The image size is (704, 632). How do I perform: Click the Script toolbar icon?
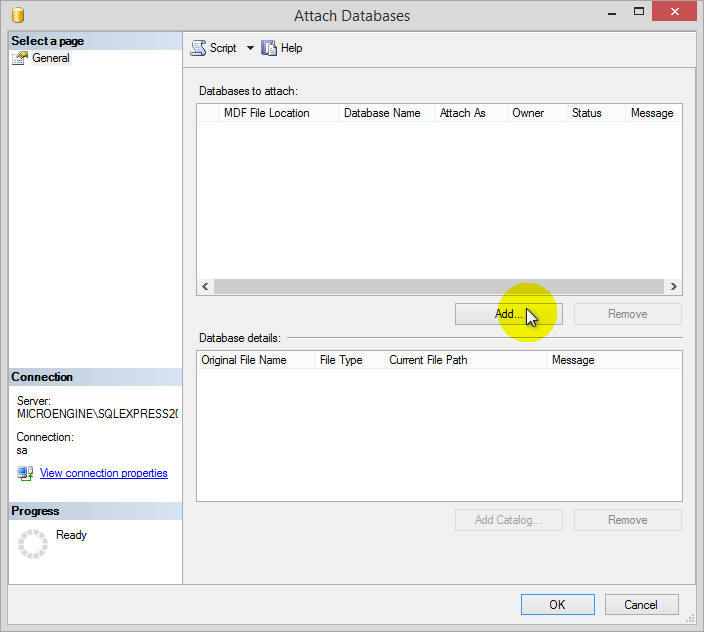[198, 48]
